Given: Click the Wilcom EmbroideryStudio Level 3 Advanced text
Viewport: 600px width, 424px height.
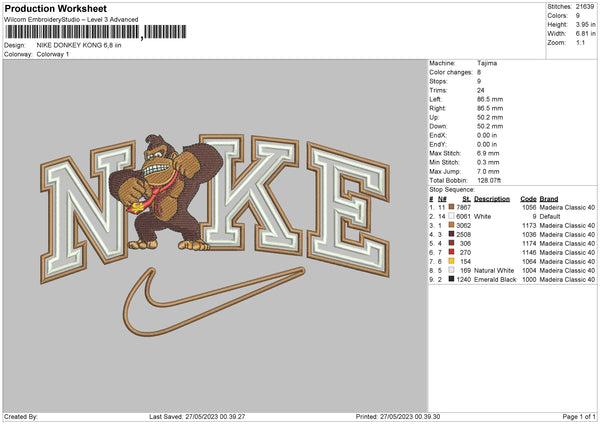Looking at the screenshot, I should [71, 20].
